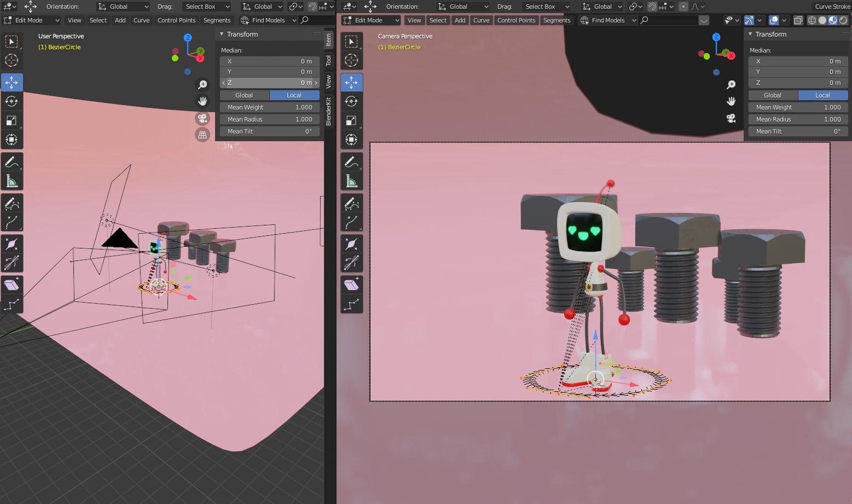Toggle camera view icon in left viewport
Screen dimensions: 852x504
(202, 118)
